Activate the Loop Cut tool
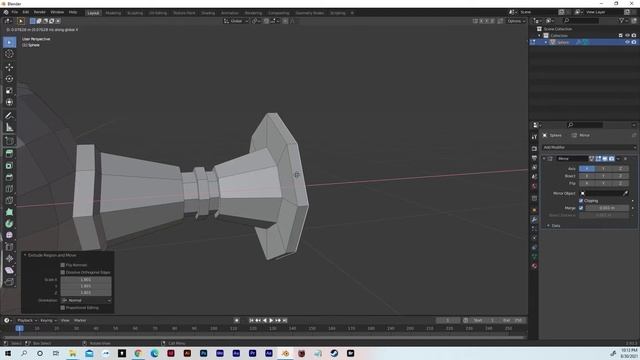The height and width of the screenshot is (360, 640). [9, 189]
